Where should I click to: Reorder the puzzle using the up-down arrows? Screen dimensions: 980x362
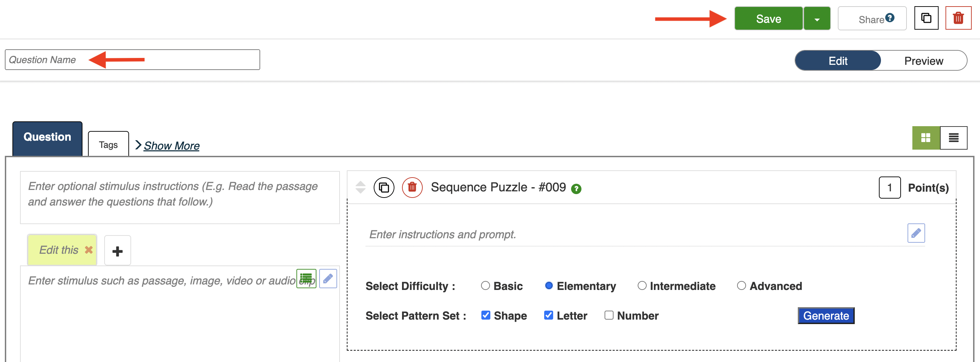coord(360,188)
